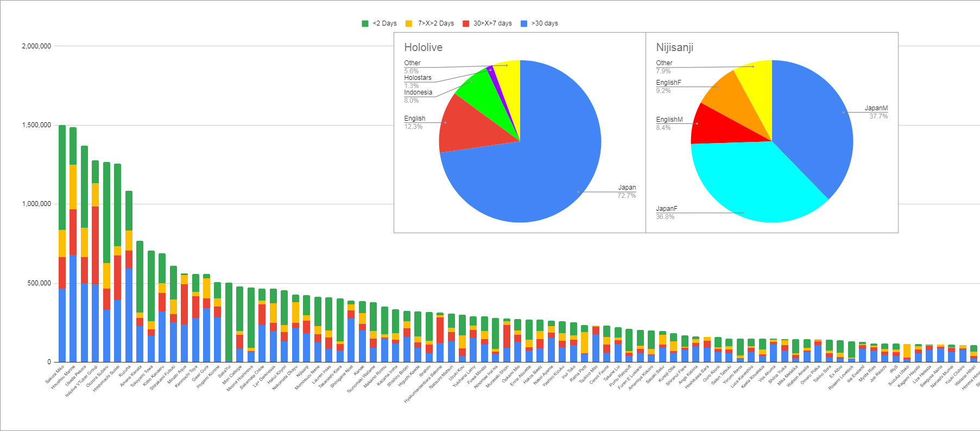980x431 pixels.
Task: Click the 'Sakura Miko' x-axis label
Action: click(55, 374)
